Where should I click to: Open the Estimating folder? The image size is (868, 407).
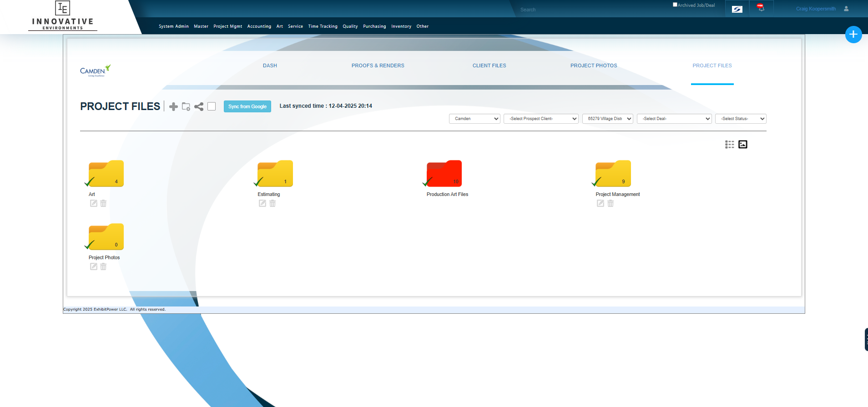(x=275, y=173)
